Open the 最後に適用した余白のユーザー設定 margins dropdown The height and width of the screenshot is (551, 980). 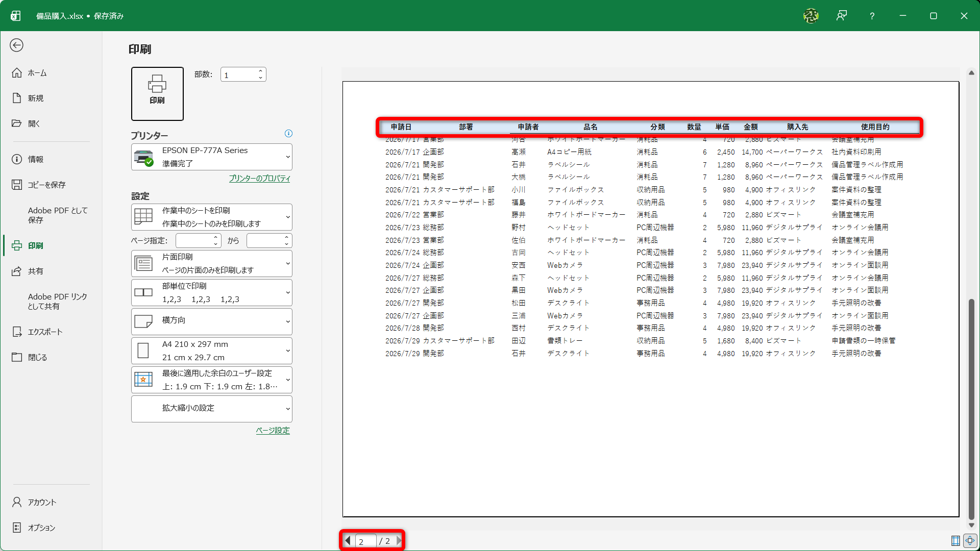coord(212,380)
